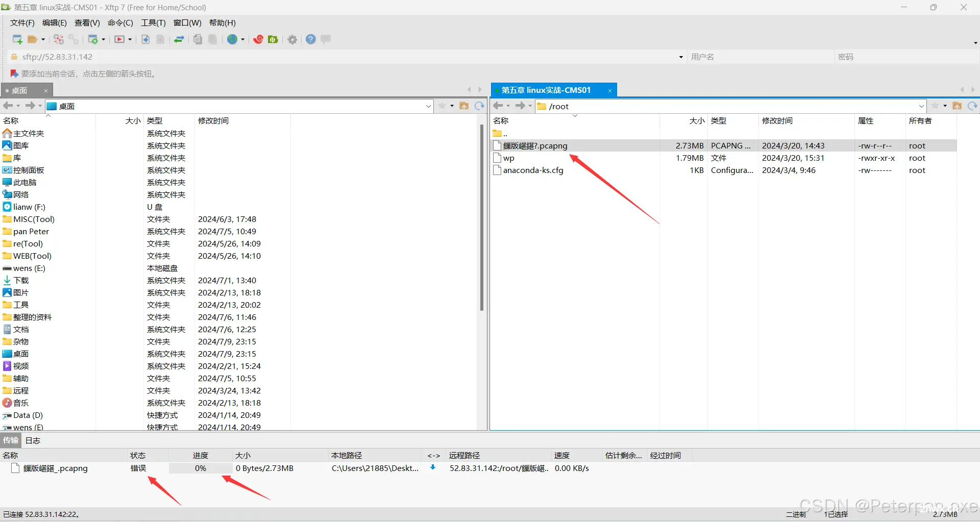The width and height of the screenshot is (980, 522).
Task: Switch to the 传输 transfer tab
Action: point(11,440)
